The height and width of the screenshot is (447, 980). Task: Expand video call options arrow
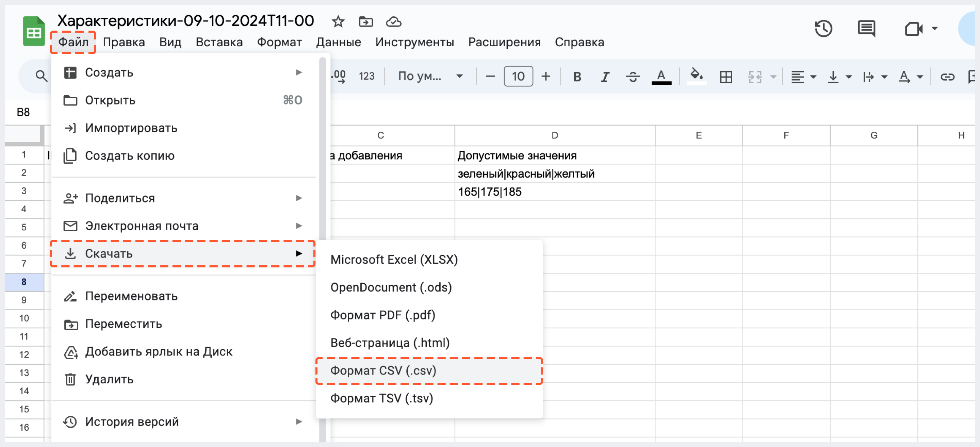click(x=934, y=29)
